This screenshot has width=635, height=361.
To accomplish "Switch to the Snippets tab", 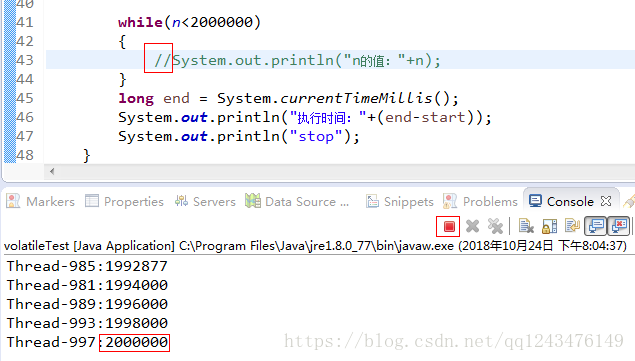I will pyautogui.click(x=399, y=201).
